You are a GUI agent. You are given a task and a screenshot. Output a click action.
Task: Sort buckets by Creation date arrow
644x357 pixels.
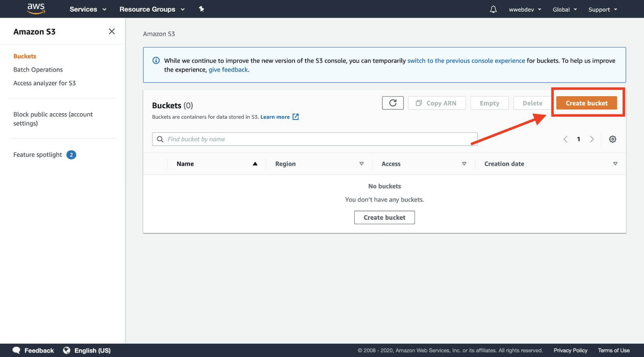pyautogui.click(x=615, y=164)
